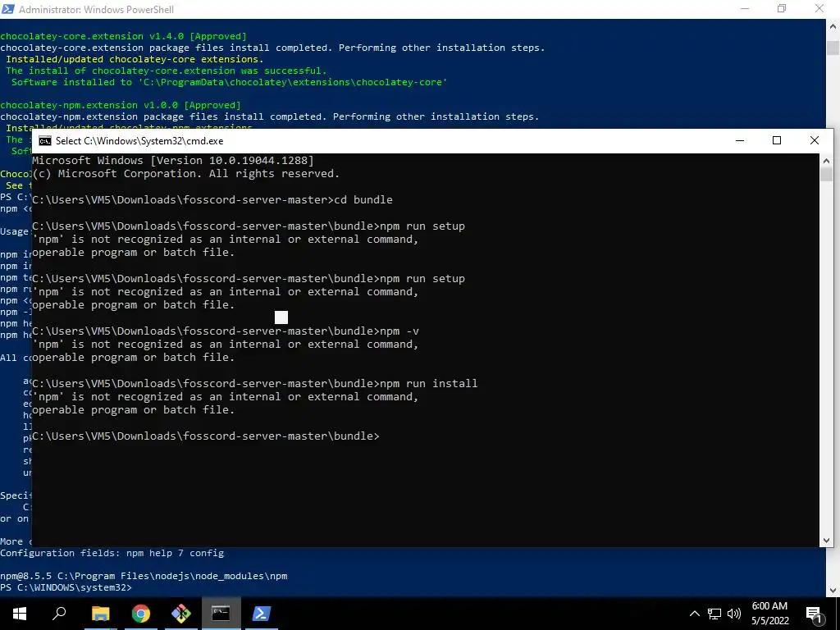The height and width of the screenshot is (630, 840).
Task: Click PowerShell scrollbar down arrow
Action: click(833, 590)
